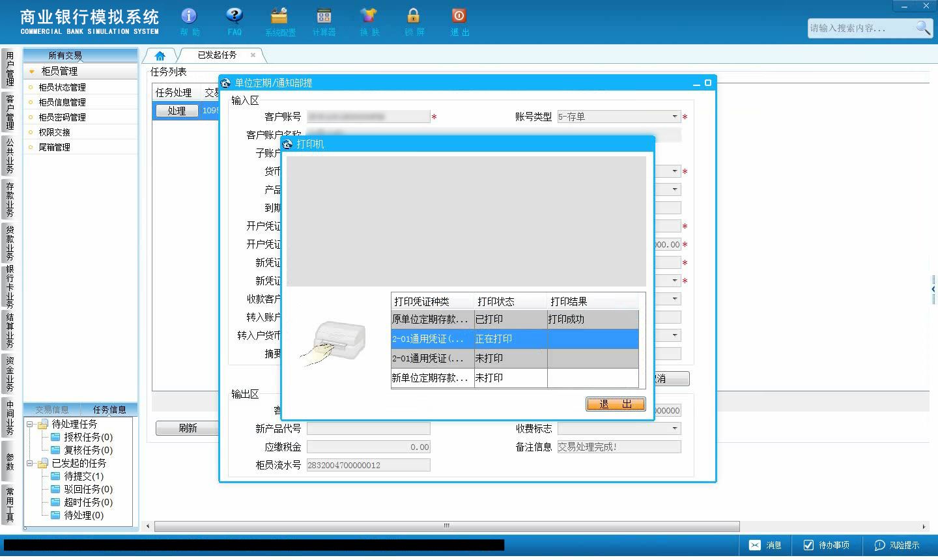Select the 原单位定期存款 row in printer list
The height and width of the screenshot is (560, 938).
tap(515, 320)
